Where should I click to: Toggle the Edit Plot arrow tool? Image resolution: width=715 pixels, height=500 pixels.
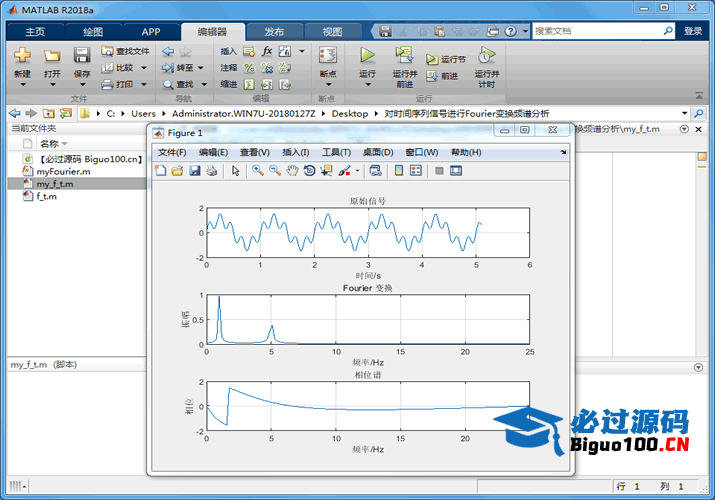(235, 170)
